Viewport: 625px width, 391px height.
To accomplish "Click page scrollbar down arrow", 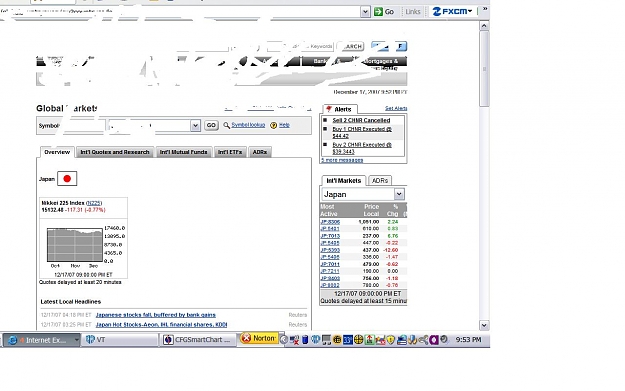I will (x=484, y=325).
